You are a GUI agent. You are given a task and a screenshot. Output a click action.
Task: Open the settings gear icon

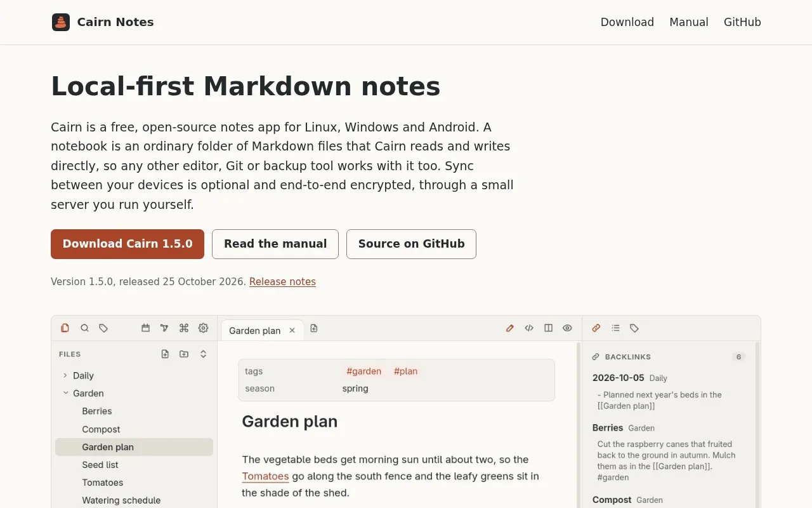point(203,328)
